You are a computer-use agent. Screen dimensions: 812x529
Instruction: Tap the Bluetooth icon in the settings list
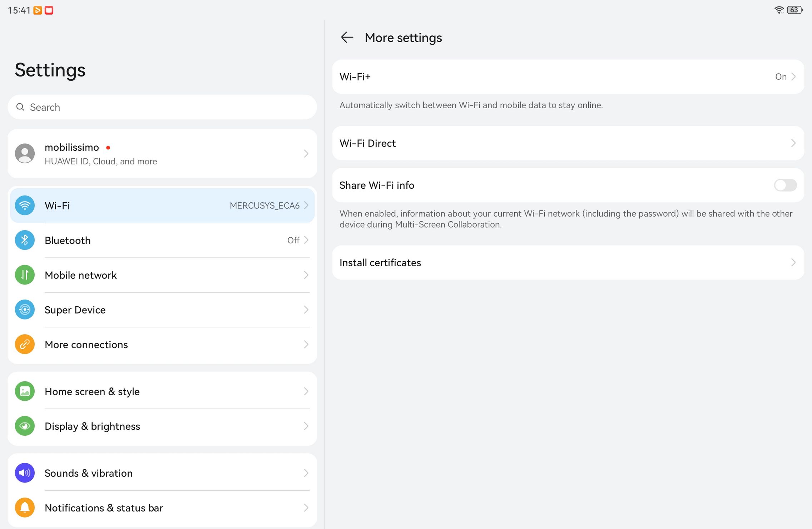pos(25,240)
